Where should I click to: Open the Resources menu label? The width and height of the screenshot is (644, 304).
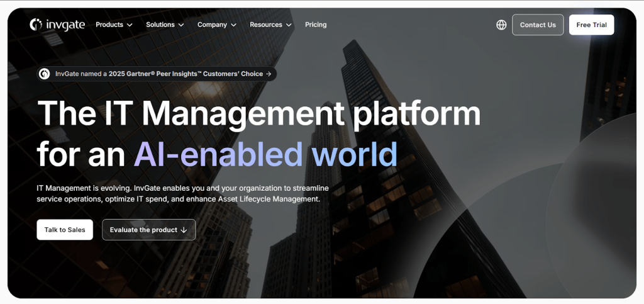coord(265,25)
